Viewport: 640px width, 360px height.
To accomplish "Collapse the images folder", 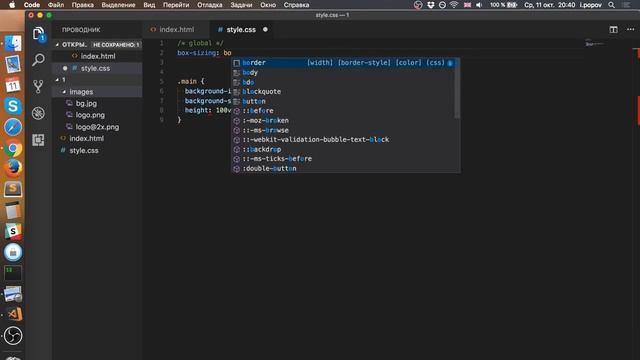I will [x=64, y=92].
